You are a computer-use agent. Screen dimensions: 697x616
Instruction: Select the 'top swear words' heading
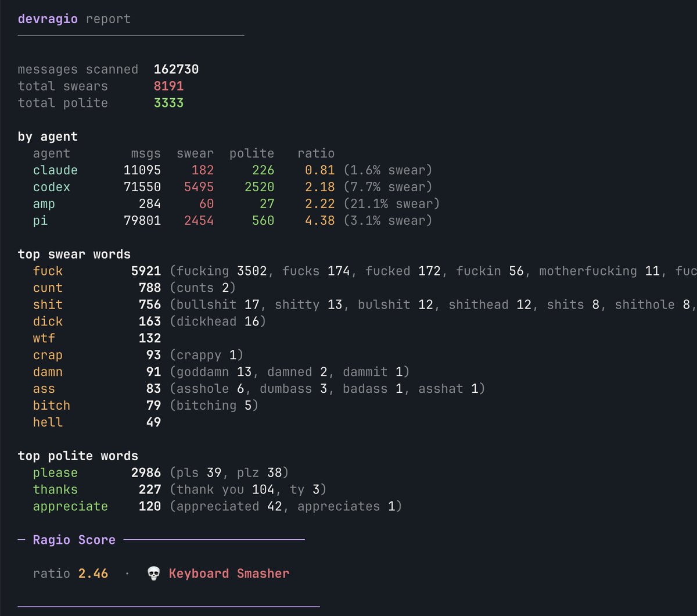pyautogui.click(x=74, y=255)
